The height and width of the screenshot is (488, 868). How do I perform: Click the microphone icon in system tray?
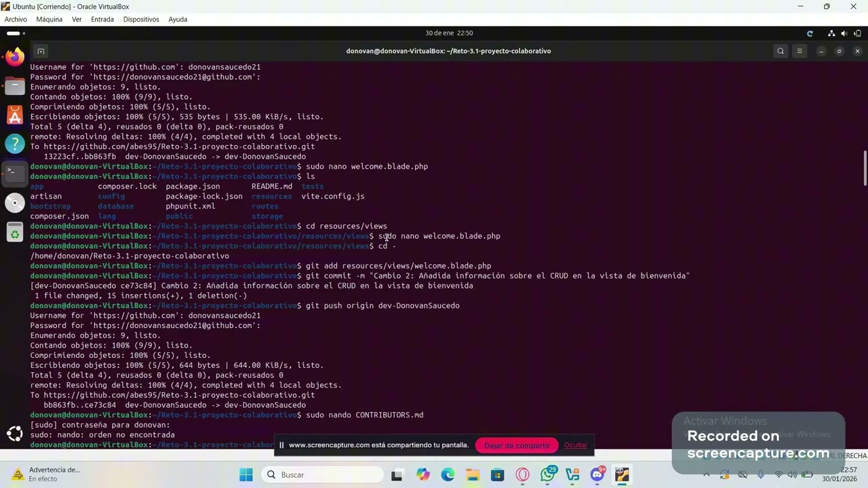click(759, 474)
